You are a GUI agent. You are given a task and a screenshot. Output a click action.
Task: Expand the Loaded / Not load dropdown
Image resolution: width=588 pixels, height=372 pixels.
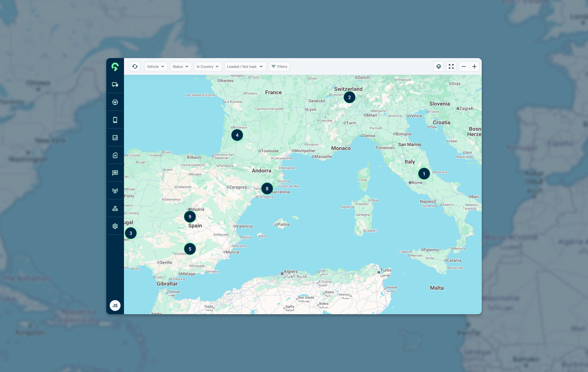[245, 66]
